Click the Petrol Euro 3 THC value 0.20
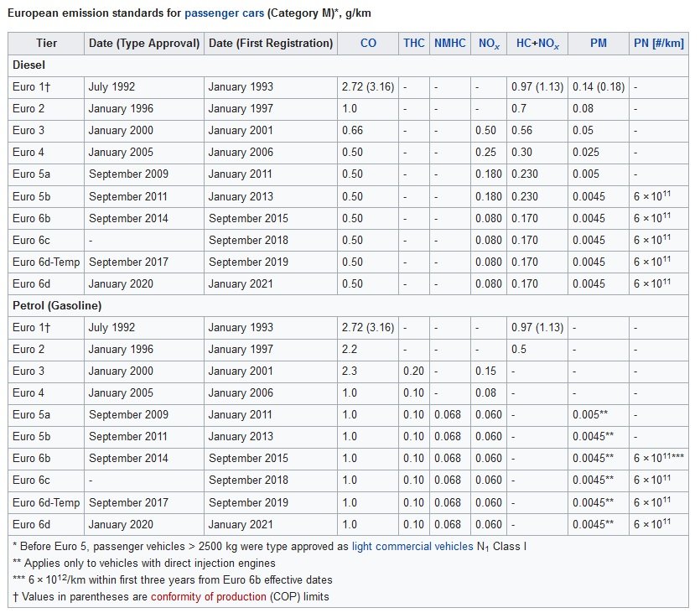The image size is (700, 613). coord(413,371)
